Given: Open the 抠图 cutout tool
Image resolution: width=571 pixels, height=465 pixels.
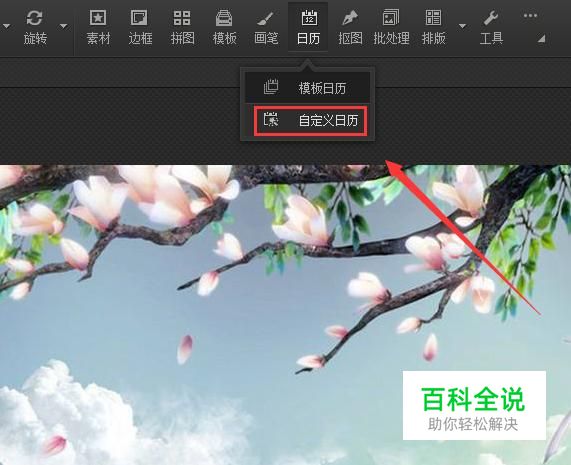Looking at the screenshot, I should point(350,27).
